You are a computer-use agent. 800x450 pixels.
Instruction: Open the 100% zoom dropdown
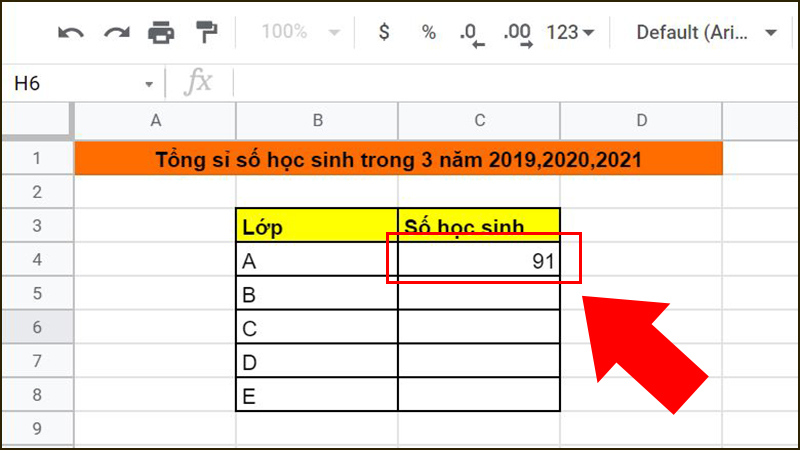pos(300,32)
